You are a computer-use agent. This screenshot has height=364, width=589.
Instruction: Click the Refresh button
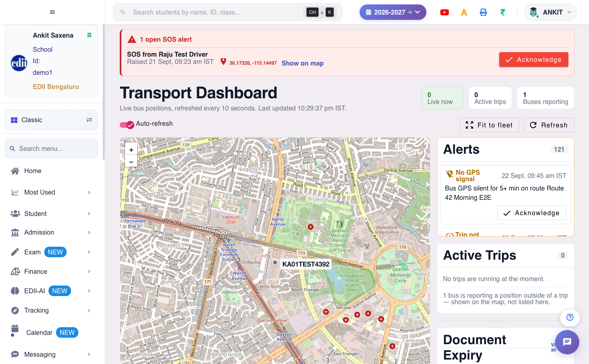[x=549, y=125]
